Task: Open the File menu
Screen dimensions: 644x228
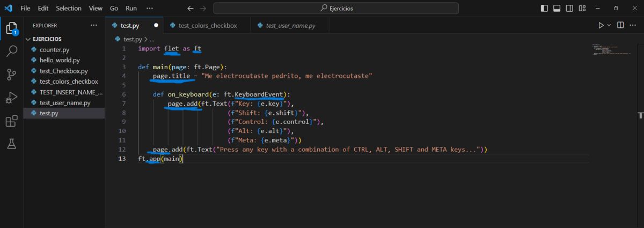Action: [25, 9]
